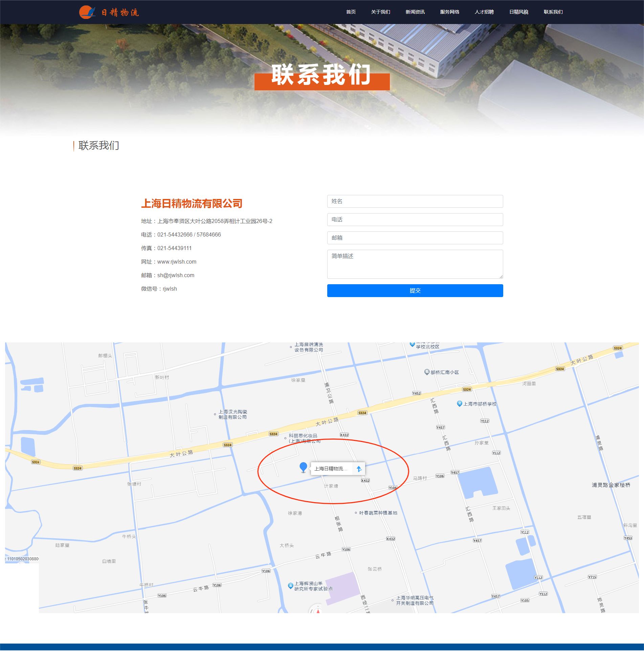644x651 pixels.
Task: Click the 简单描述 text area
Action: click(415, 264)
